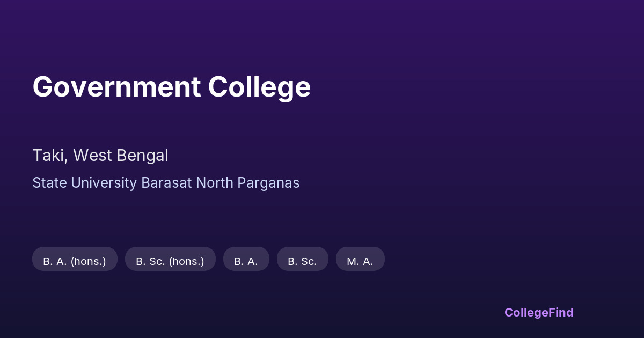Viewport: 644px width, 338px height.
Task: Click Taki in the location line
Action: [48, 156]
